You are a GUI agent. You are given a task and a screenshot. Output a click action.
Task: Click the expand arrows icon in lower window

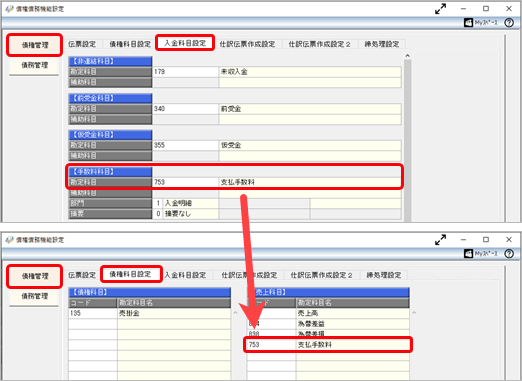point(440,240)
